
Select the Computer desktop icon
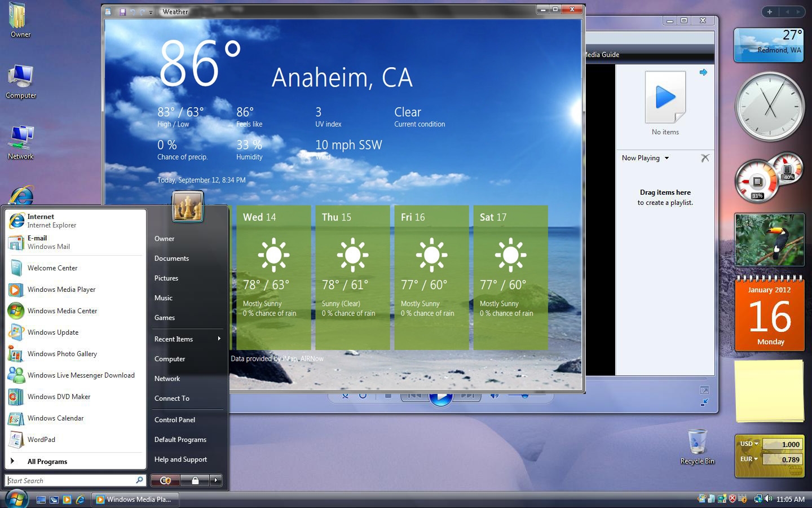(21, 82)
